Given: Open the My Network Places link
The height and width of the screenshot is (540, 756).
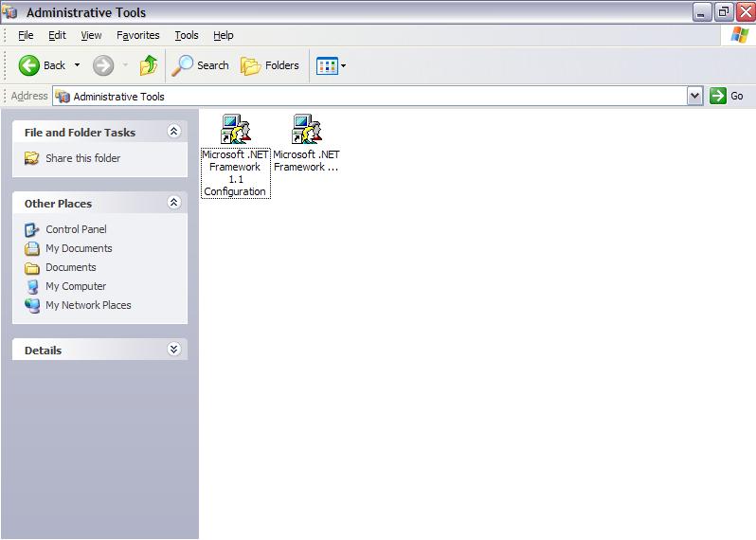Looking at the screenshot, I should (x=88, y=305).
